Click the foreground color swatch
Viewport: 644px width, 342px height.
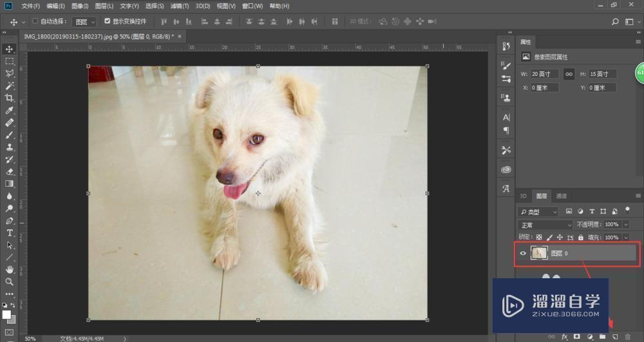click(x=7, y=314)
